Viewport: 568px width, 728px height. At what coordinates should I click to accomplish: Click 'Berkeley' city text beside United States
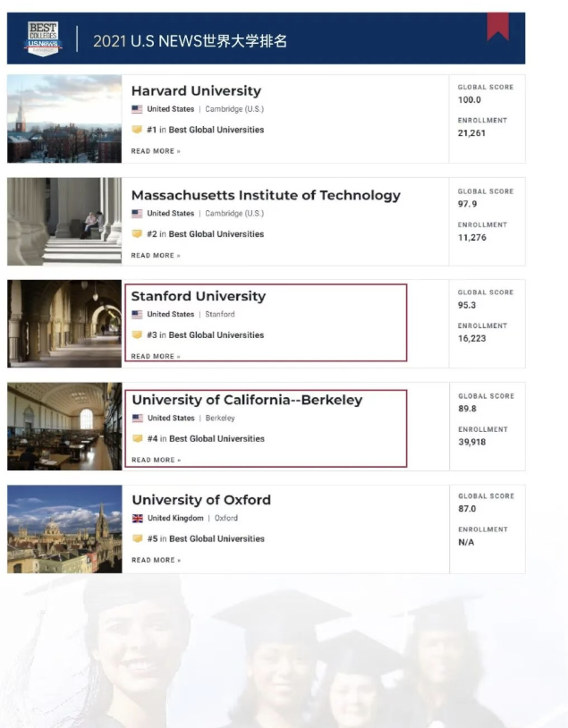tap(220, 419)
